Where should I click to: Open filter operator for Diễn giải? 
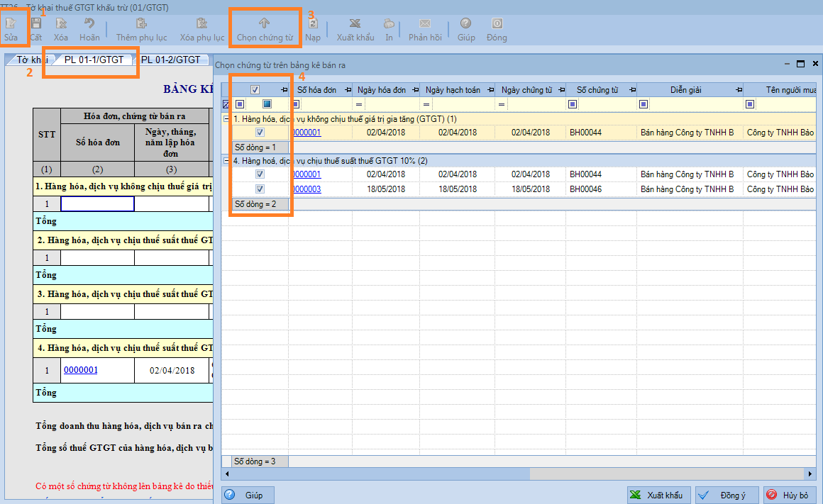point(644,104)
